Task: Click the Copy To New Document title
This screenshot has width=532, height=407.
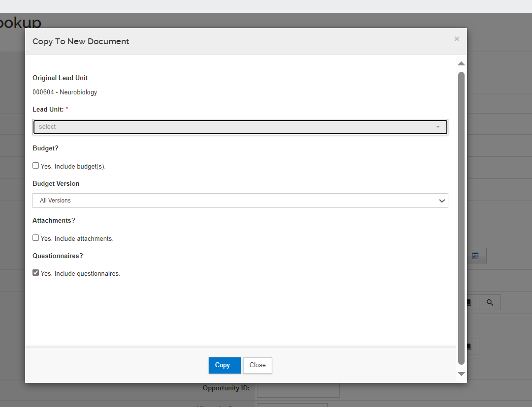Action: tap(81, 41)
